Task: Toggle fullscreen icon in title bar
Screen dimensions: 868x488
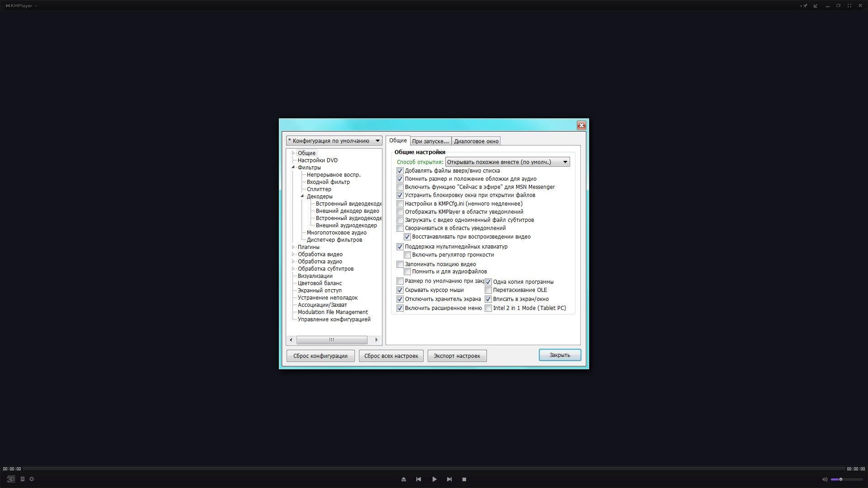Action: click(849, 6)
